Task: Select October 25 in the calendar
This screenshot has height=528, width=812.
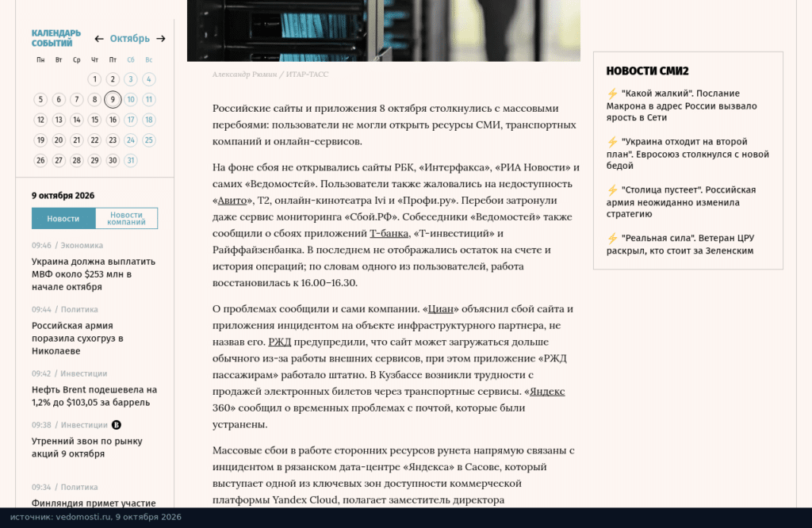Action: point(148,140)
